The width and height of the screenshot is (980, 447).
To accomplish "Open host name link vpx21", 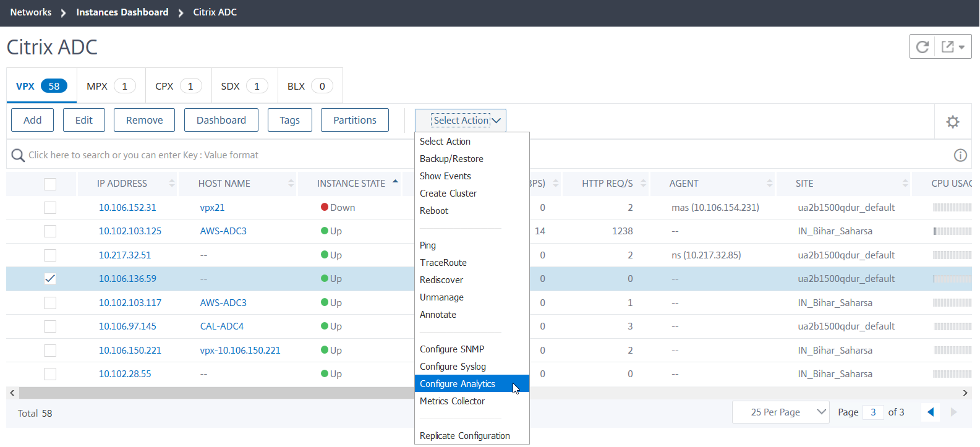I will pos(212,208).
